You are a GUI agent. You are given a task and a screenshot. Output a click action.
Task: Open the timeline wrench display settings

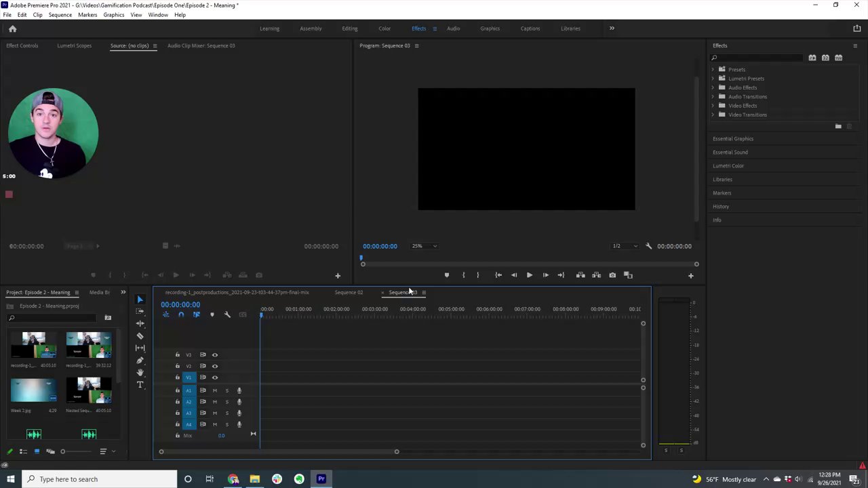pyautogui.click(x=227, y=314)
